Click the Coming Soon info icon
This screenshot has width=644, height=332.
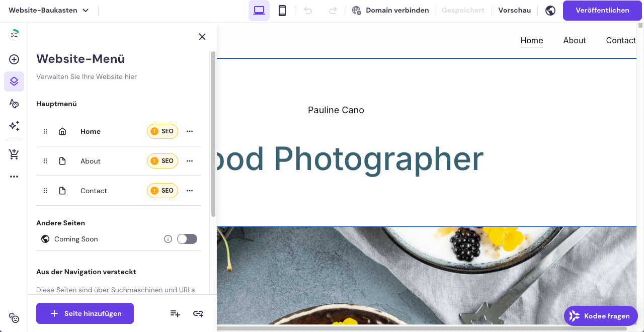pyautogui.click(x=168, y=239)
